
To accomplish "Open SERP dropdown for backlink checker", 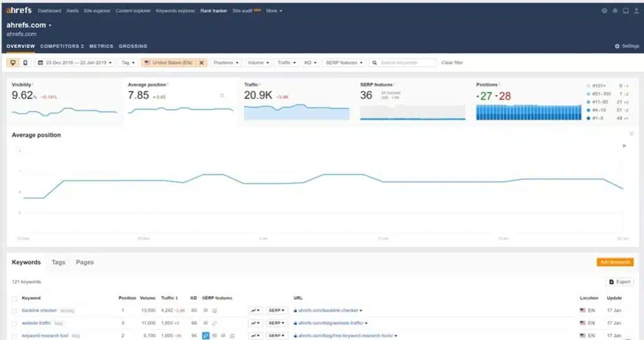I will (x=277, y=310).
